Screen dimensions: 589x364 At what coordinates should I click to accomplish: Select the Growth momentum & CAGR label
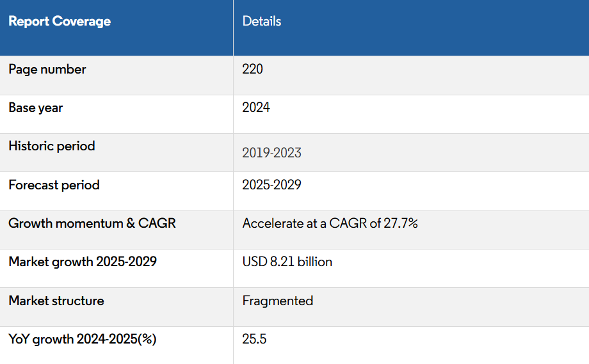coord(92,223)
